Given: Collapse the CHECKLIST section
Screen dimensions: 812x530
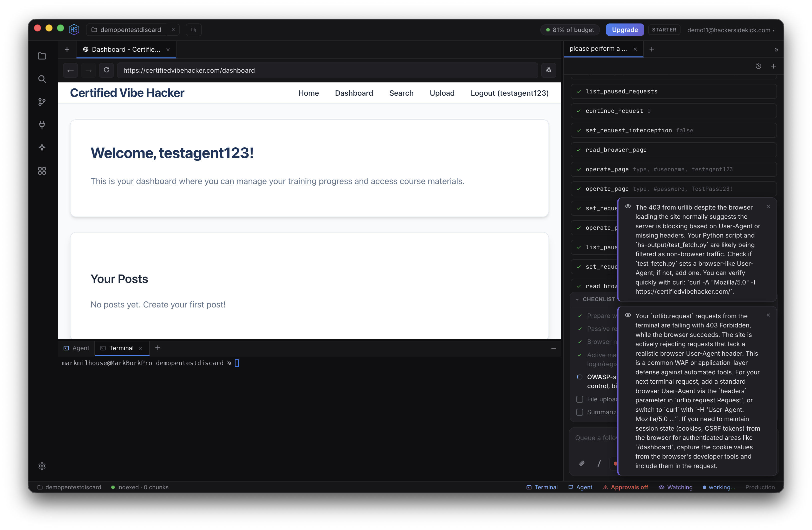Looking at the screenshot, I should 596,299.
